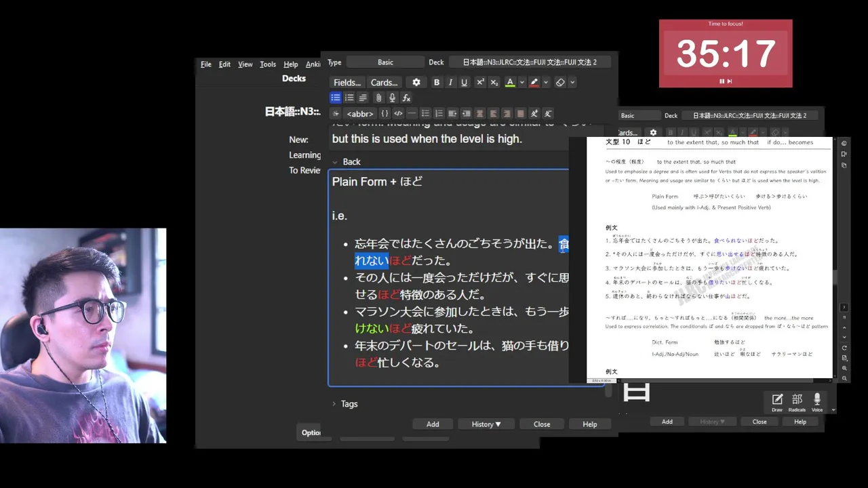Click the <abbr> toolbar button

360,114
